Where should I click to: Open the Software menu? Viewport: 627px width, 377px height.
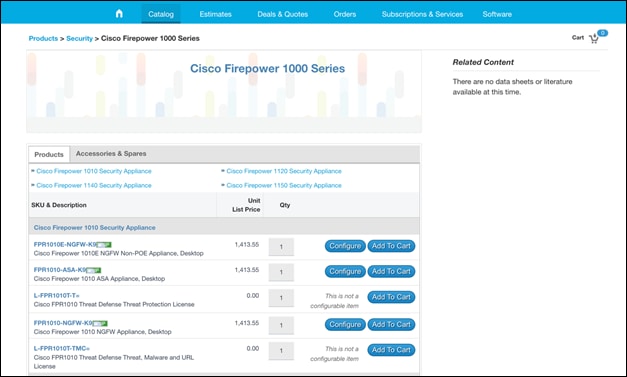pyautogui.click(x=497, y=14)
